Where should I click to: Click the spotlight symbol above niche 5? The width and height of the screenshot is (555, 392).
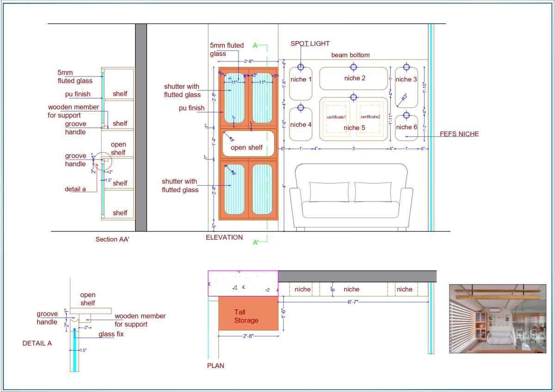(354, 97)
